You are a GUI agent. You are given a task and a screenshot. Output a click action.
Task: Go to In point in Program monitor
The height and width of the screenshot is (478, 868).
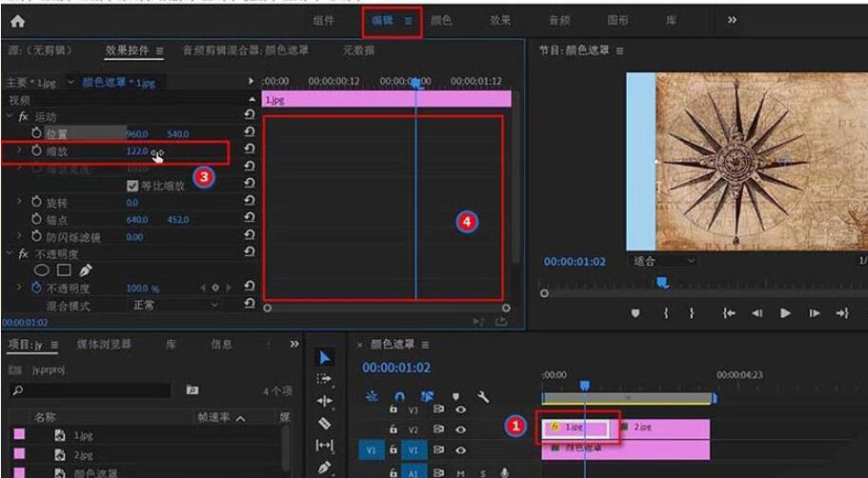729,313
